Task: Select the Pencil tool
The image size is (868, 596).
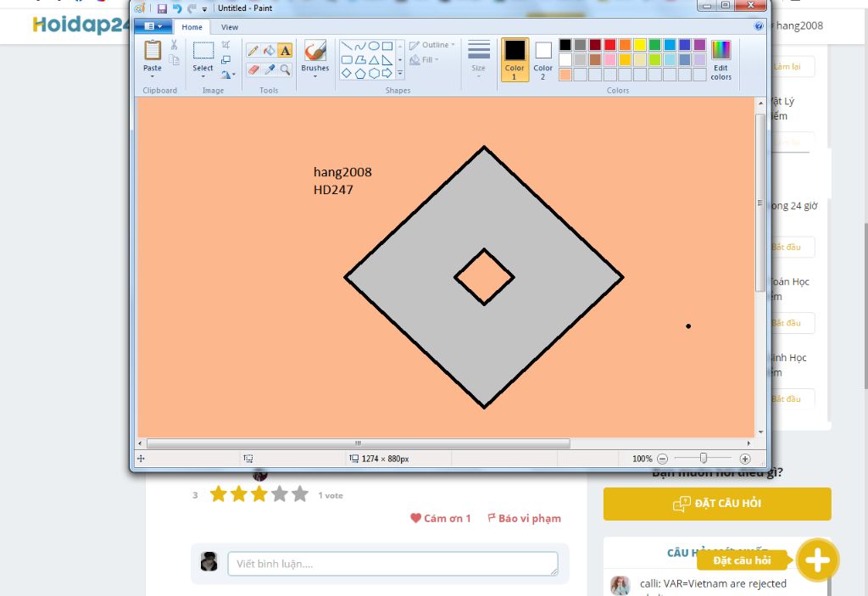Action: point(253,50)
